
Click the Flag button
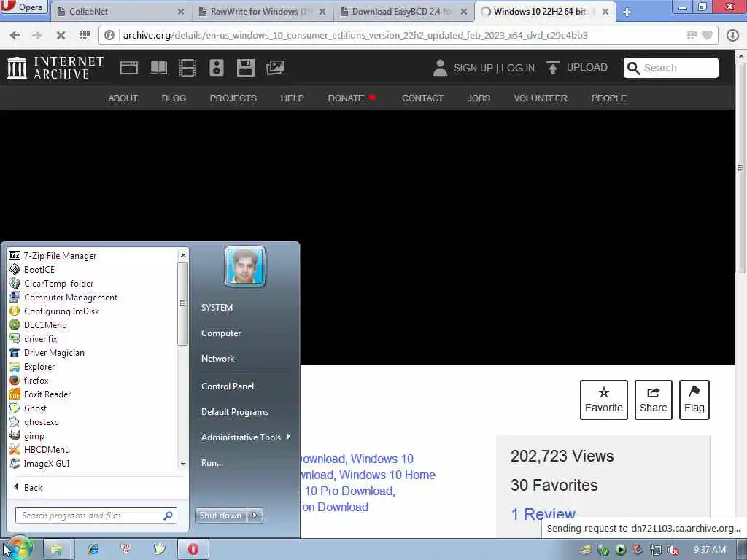point(694,400)
